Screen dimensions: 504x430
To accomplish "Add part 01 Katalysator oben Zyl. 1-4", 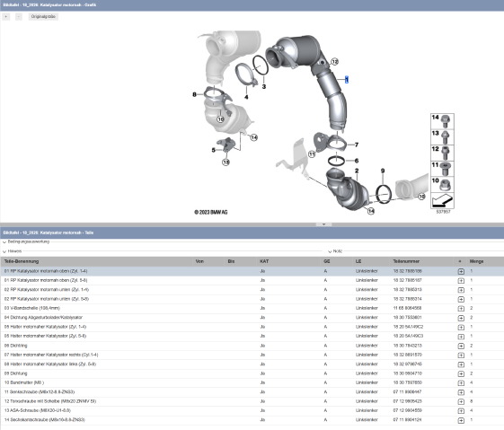I will pos(461,271).
